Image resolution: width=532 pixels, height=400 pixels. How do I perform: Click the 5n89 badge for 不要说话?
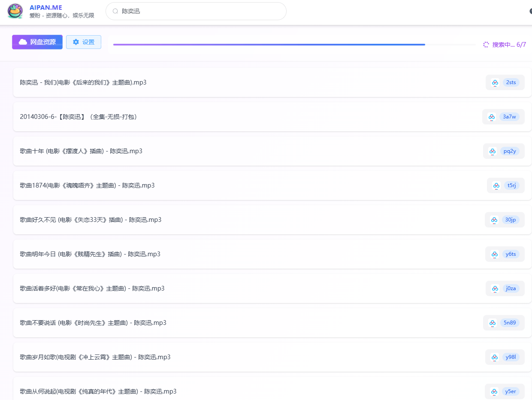pos(510,323)
